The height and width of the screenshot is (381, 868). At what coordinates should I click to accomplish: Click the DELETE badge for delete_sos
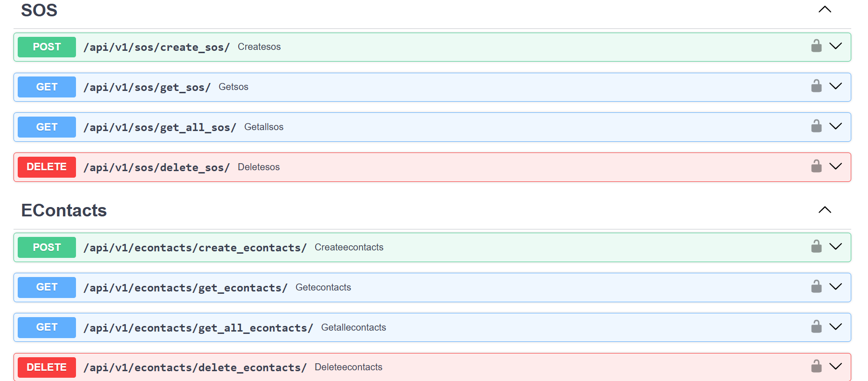pyautogui.click(x=47, y=167)
